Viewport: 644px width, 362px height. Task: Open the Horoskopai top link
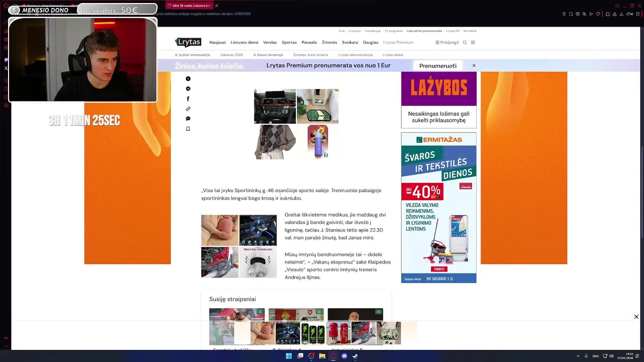click(372, 31)
